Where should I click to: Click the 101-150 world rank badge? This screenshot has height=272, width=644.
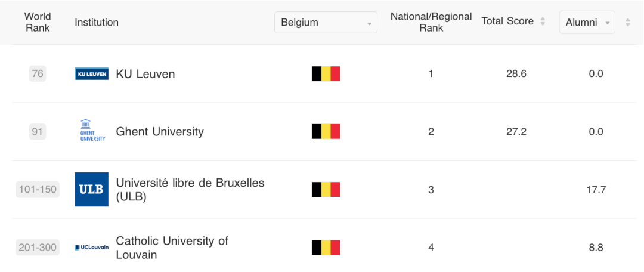click(38, 190)
